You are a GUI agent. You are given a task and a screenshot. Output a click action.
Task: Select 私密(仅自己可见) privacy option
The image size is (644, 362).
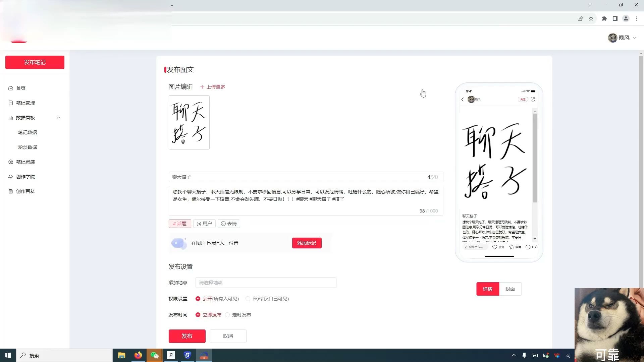[x=248, y=298]
